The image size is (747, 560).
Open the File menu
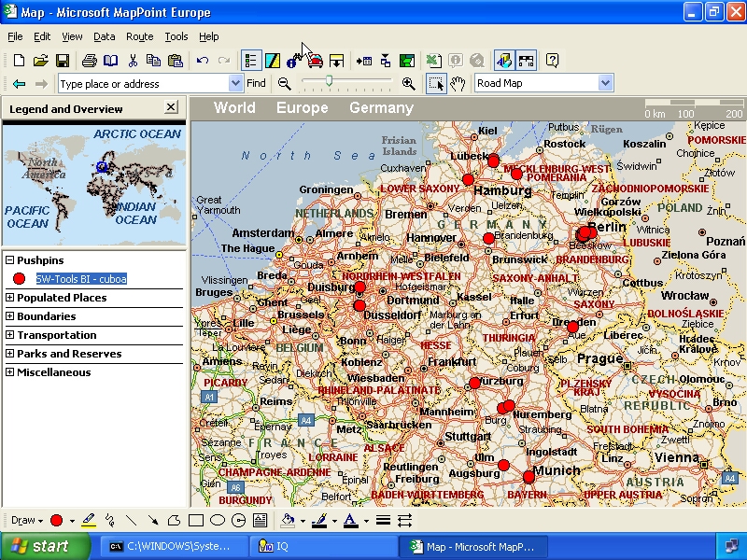pos(15,36)
